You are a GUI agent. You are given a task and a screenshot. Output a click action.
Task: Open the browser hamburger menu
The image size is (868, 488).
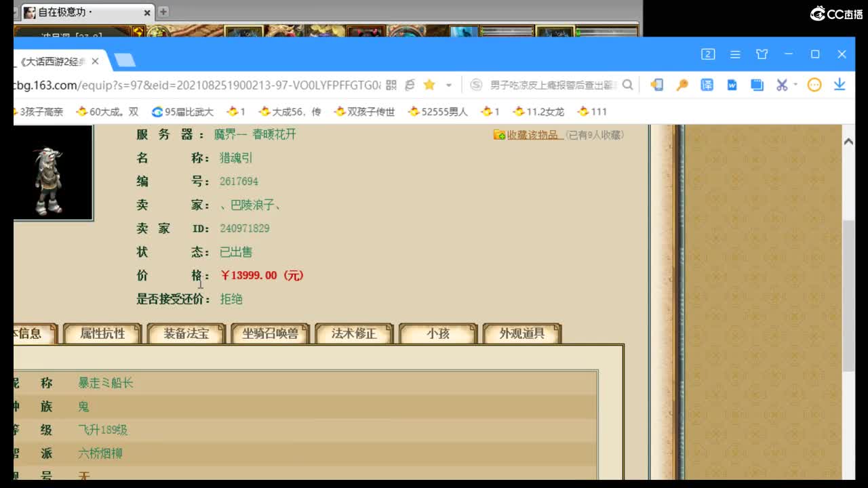[735, 54]
